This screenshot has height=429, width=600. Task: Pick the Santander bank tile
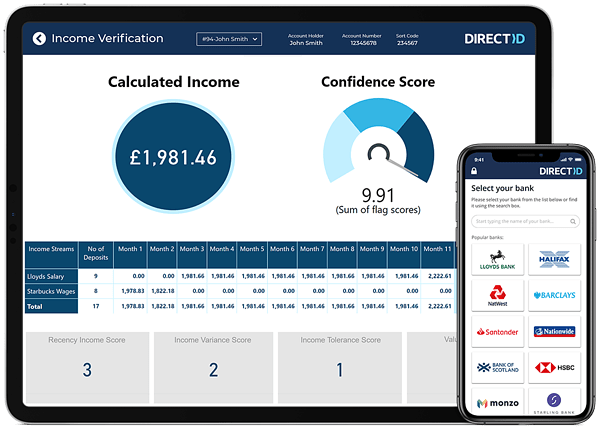[x=497, y=331]
